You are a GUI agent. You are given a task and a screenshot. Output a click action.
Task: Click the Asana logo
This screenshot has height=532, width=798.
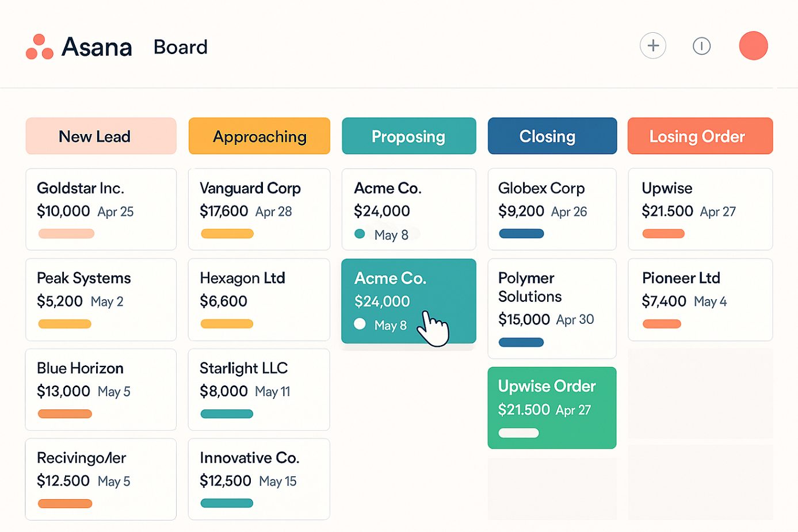coord(79,47)
